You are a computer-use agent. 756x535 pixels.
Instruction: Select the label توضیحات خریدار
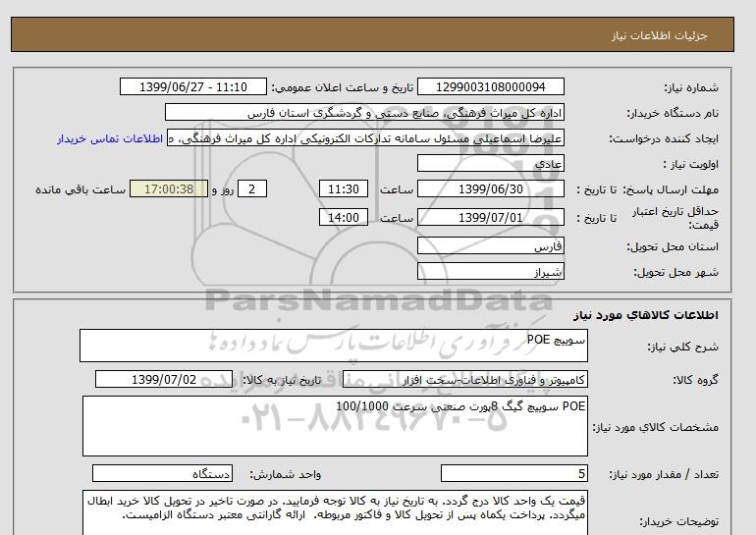[x=678, y=521]
